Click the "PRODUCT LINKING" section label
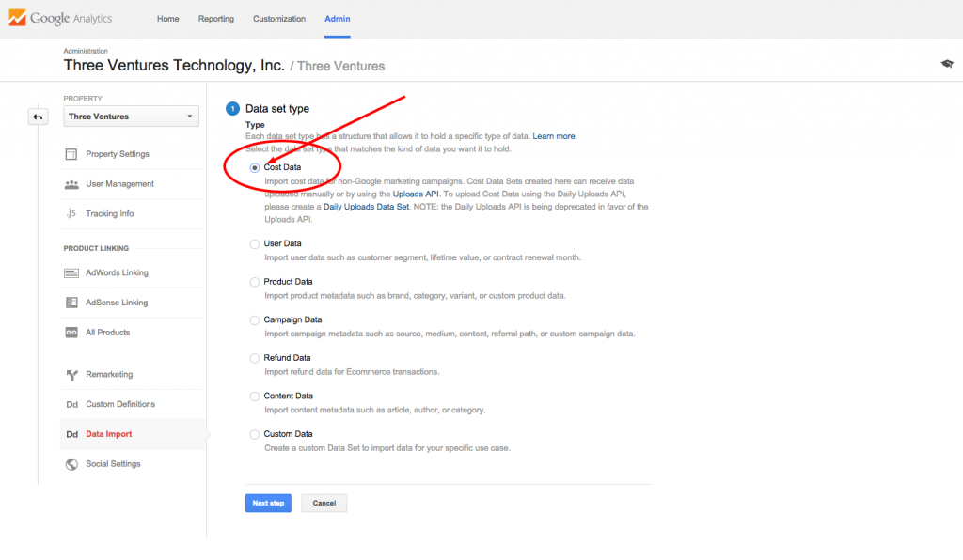This screenshot has width=963, height=560. 97,248
